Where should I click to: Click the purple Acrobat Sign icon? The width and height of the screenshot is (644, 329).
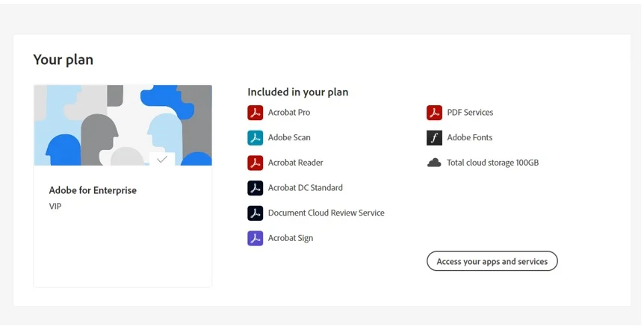coord(255,238)
